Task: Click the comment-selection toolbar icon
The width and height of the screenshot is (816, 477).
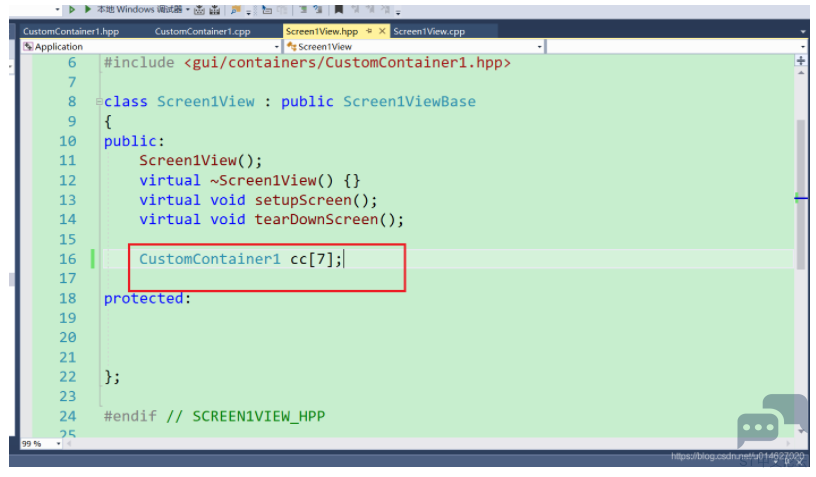Action: tap(267, 10)
